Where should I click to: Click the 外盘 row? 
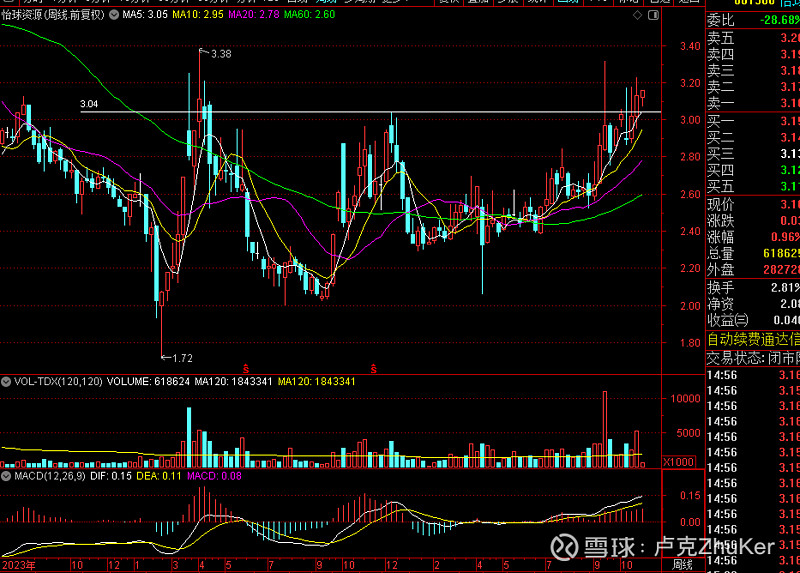pos(753,270)
